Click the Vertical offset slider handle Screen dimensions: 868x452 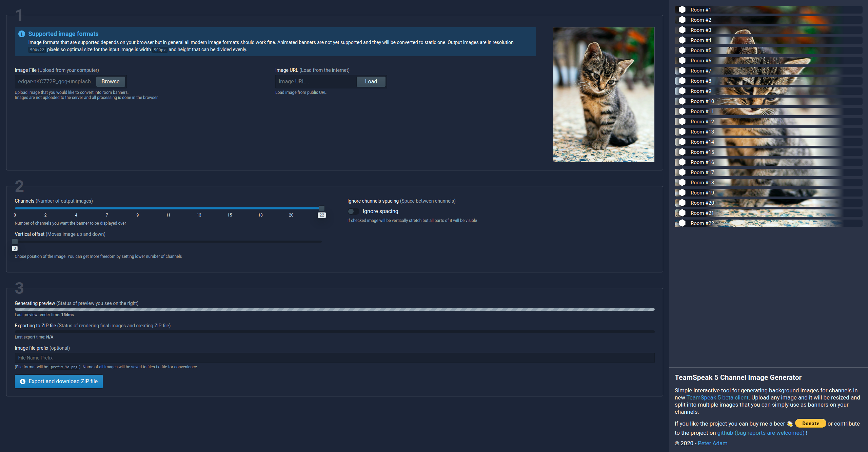(x=15, y=242)
